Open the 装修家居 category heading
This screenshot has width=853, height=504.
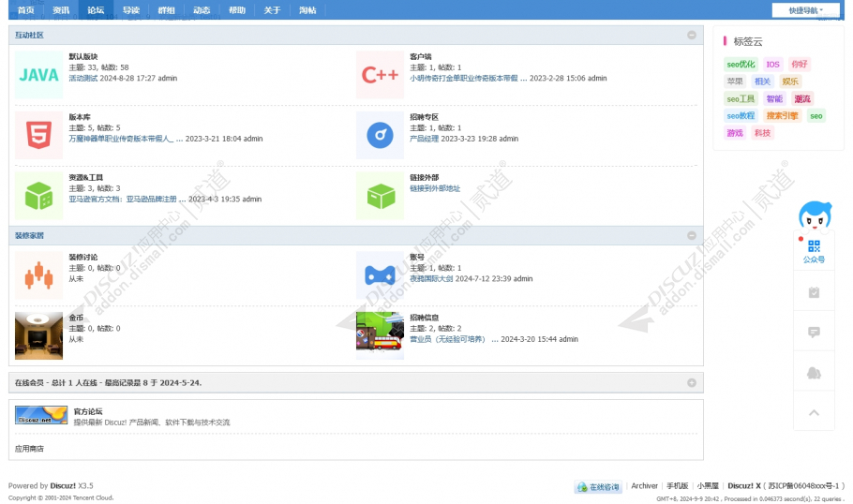29,235
